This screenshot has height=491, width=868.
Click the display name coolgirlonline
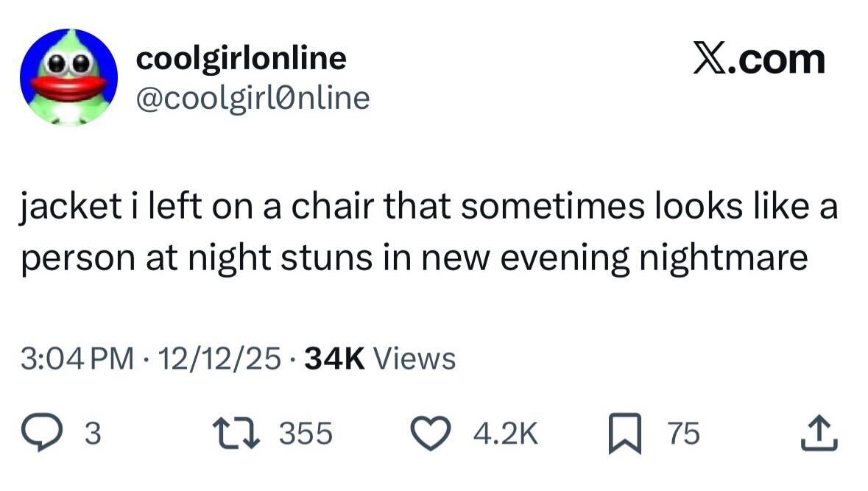[241, 59]
